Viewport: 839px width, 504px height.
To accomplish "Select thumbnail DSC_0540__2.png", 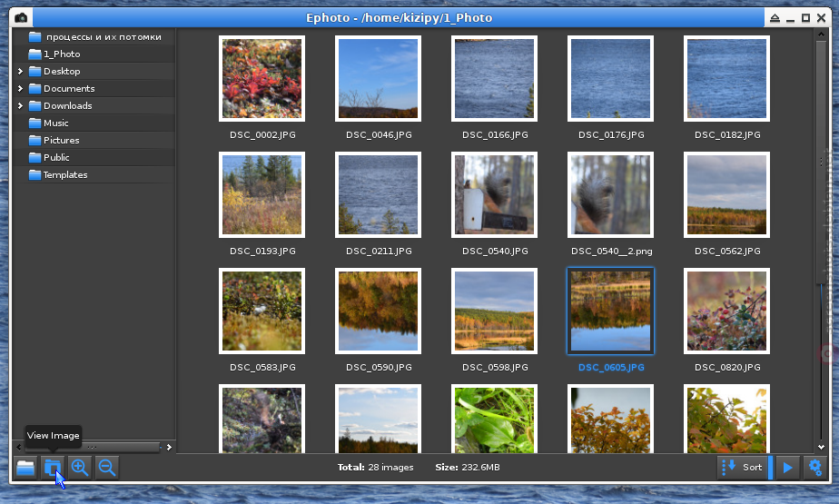I will (610, 194).
